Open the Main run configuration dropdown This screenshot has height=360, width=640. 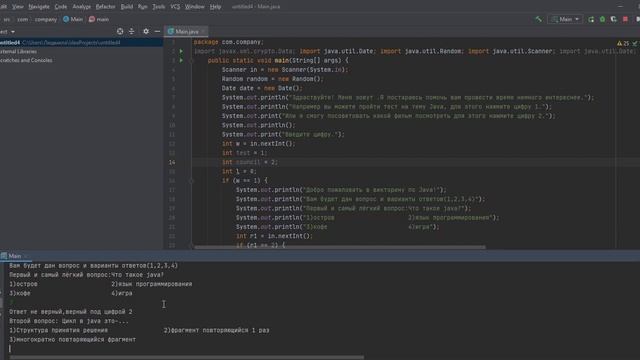coord(565,19)
